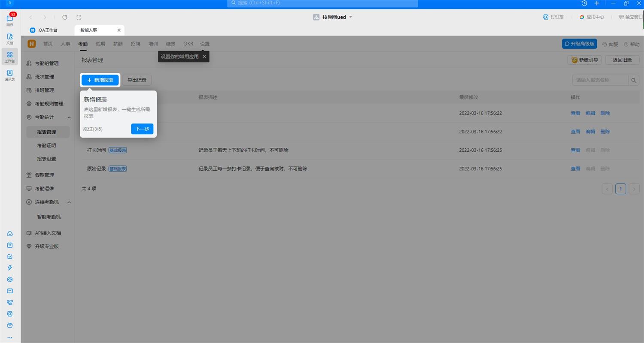Click the 导出记录 button

tap(137, 80)
